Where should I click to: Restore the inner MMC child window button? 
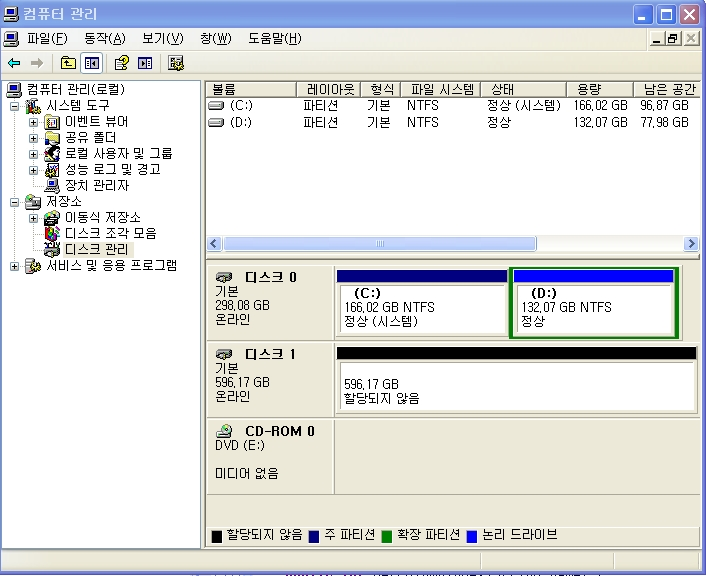(x=673, y=39)
